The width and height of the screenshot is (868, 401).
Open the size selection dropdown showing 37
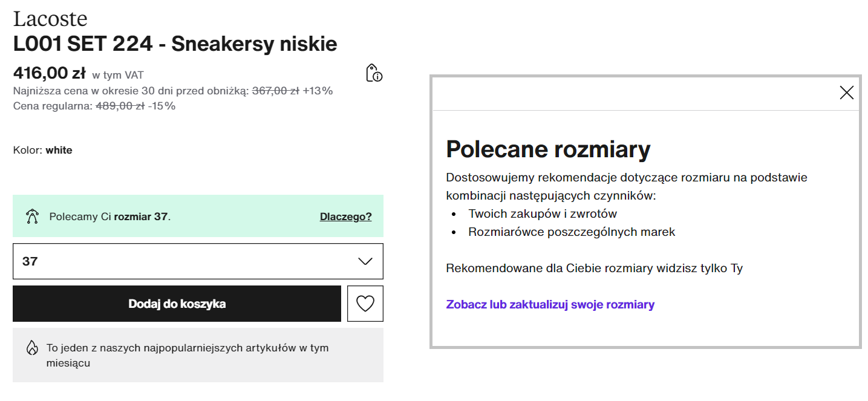tap(198, 261)
